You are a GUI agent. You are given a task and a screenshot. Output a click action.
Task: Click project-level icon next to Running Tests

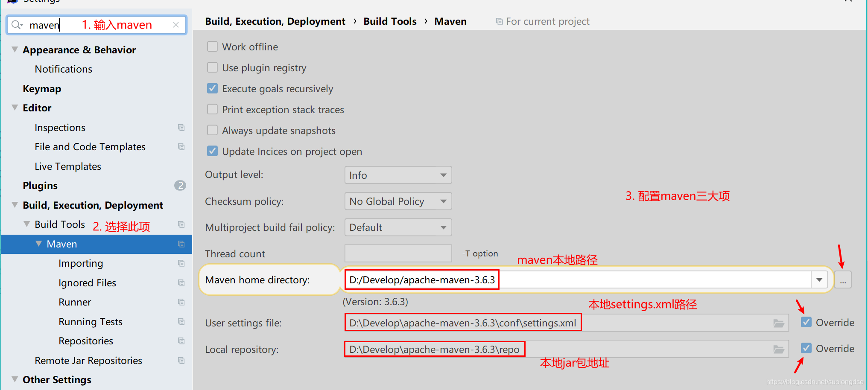tap(181, 322)
